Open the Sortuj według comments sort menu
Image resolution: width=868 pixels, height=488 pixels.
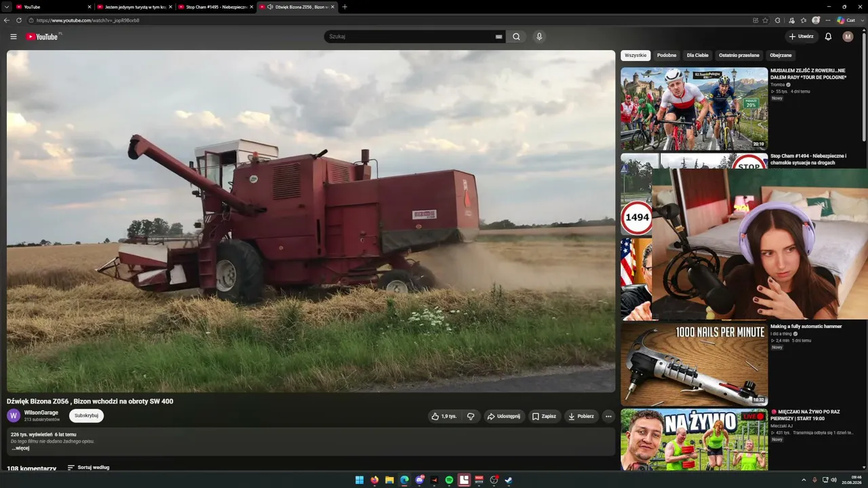click(x=88, y=468)
